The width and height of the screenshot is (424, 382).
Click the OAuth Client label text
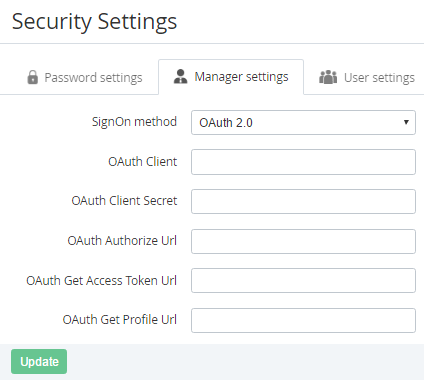(143, 162)
